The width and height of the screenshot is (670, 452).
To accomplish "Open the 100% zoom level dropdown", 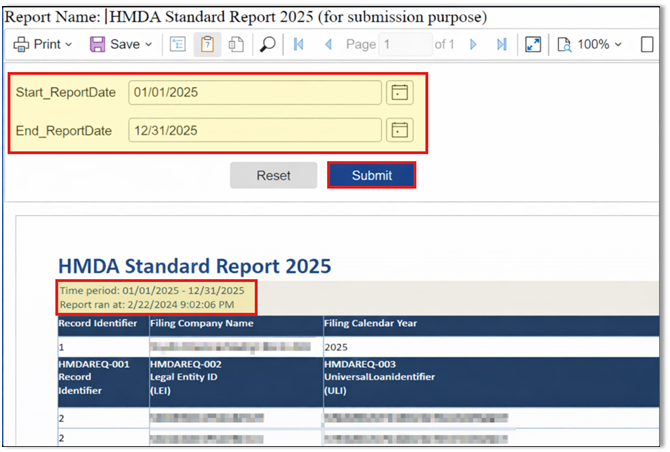I will click(x=590, y=45).
